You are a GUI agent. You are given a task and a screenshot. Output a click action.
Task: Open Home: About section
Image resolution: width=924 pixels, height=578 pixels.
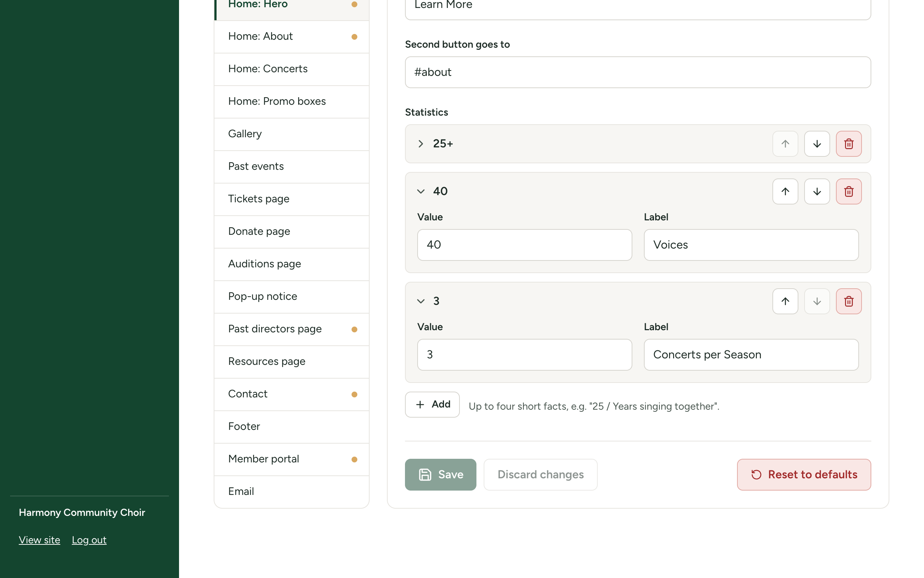291,37
